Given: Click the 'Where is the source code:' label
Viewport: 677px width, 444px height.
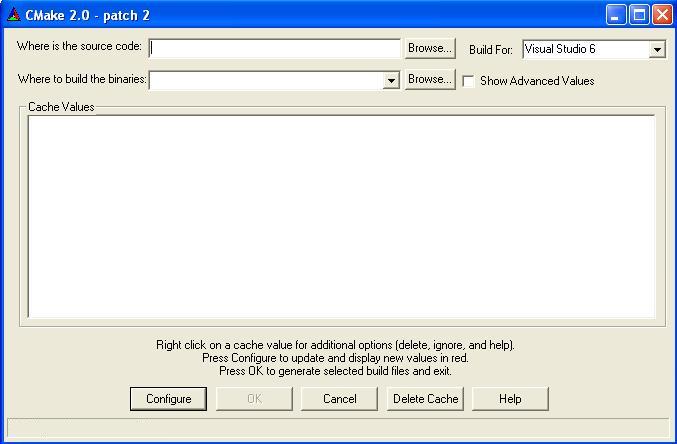Looking at the screenshot, I should coord(79,46).
